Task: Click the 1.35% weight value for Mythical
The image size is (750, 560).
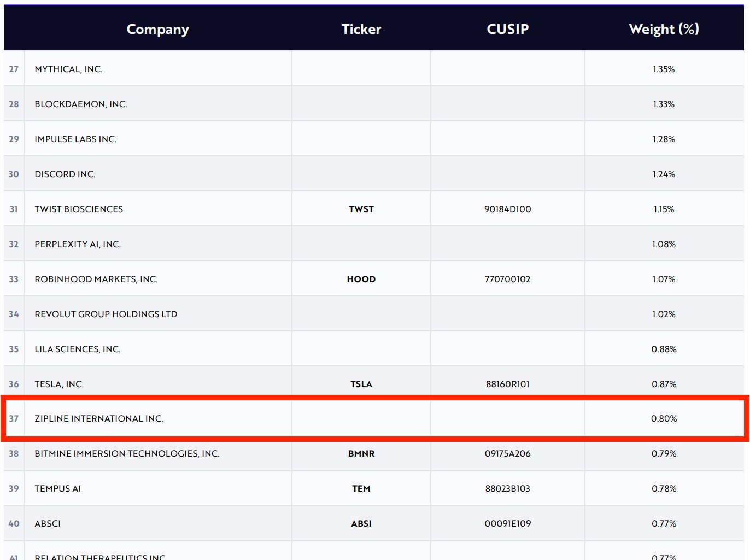Action: [x=664, y=69]
